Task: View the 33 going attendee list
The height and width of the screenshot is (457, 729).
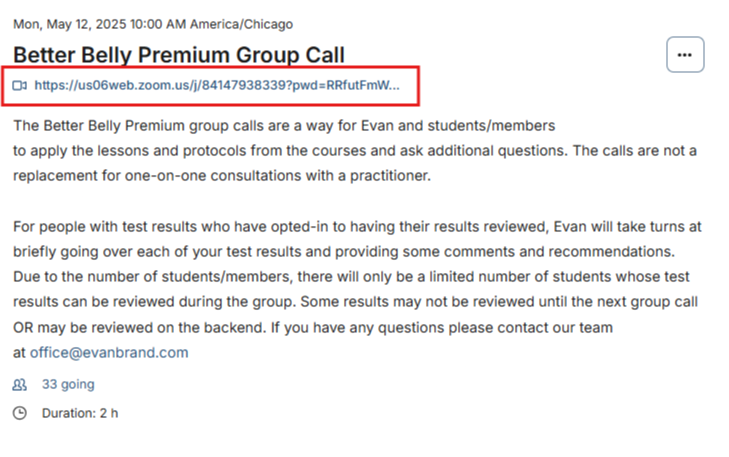Action: click(x=68, y=384)
